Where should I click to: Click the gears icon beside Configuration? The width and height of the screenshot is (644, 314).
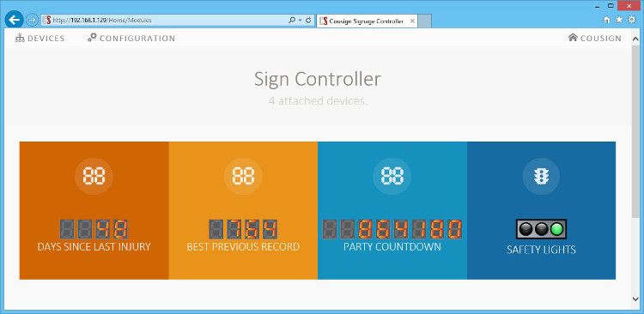(92, 38)
